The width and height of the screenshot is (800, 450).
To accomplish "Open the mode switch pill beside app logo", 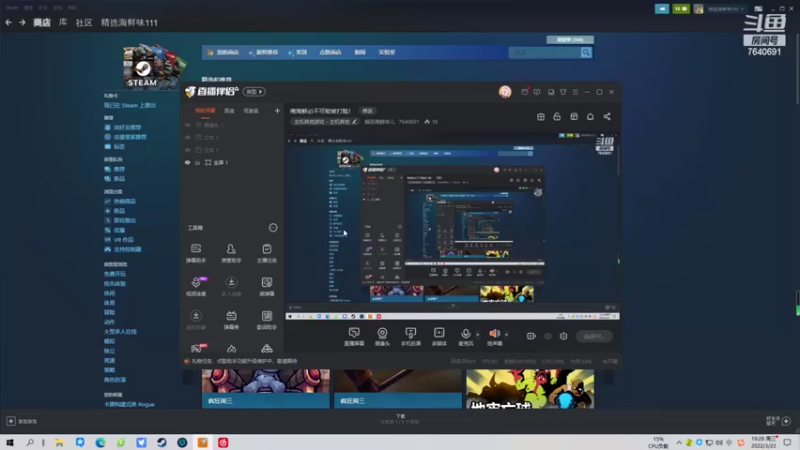I will coord(254,92).
